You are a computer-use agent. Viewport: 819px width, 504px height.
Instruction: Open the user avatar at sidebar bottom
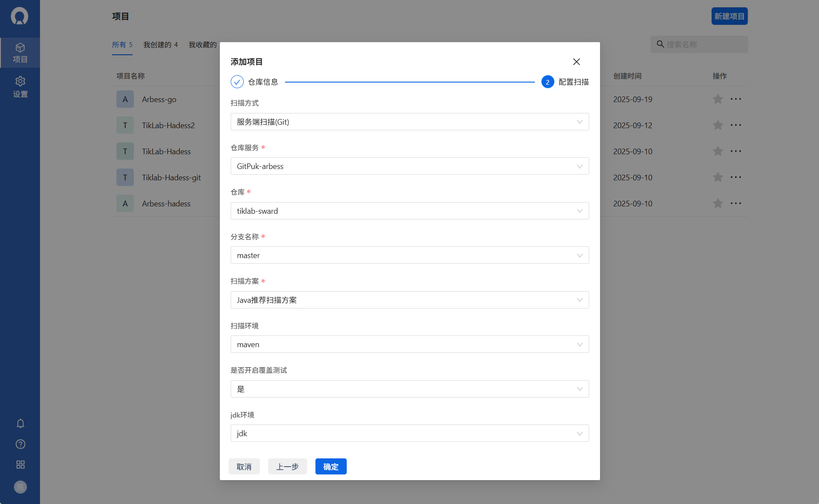pyautogui.click(x=20, y=487)
